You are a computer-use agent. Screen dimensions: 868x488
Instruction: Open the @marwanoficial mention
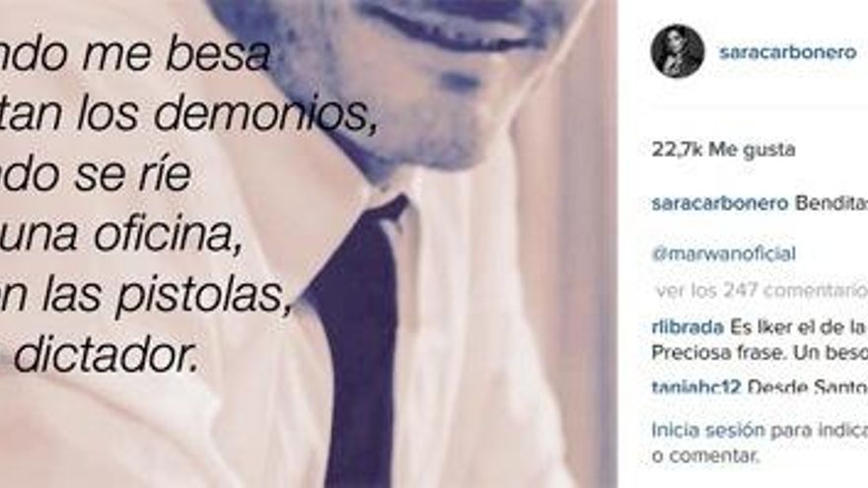pos(724,253)
